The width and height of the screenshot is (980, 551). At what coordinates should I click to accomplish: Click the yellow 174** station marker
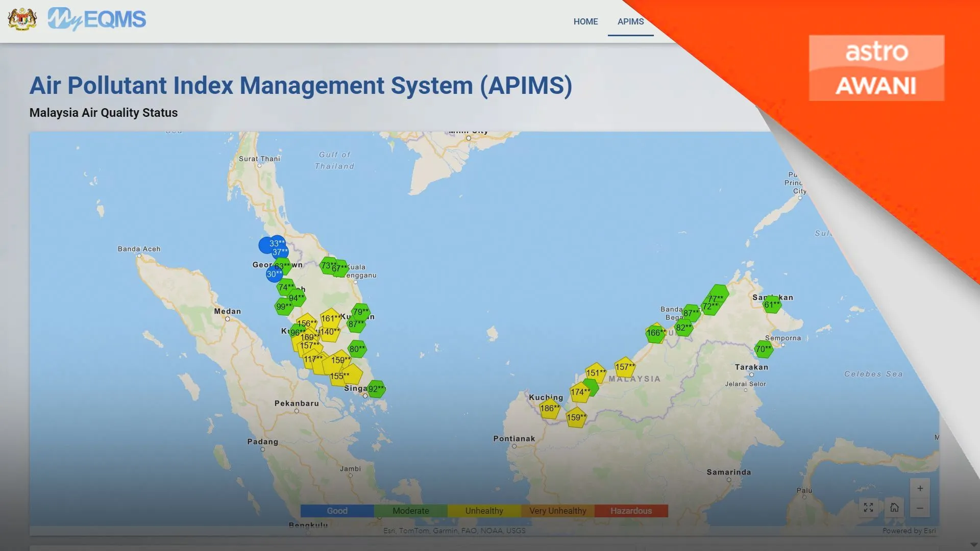click(580, 392)
